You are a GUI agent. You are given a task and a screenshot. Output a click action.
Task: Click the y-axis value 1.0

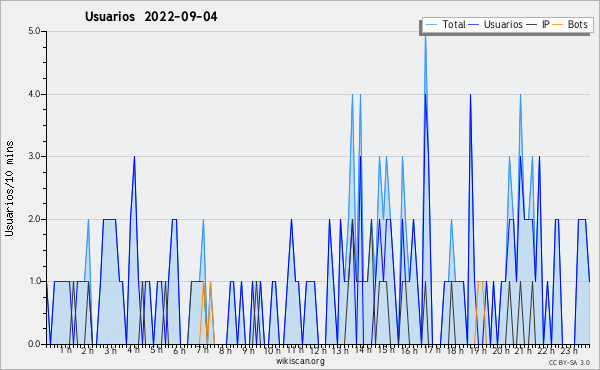tap(34, 282)
